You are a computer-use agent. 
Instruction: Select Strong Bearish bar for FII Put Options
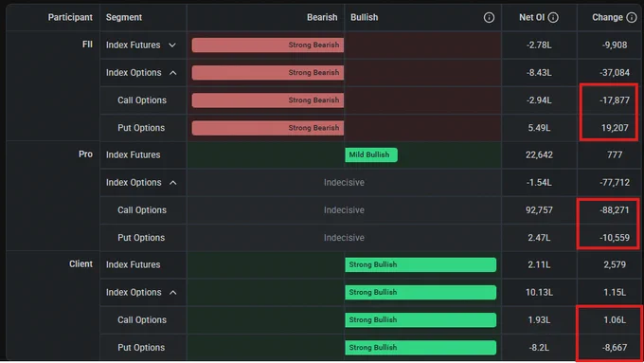(268, 128)
